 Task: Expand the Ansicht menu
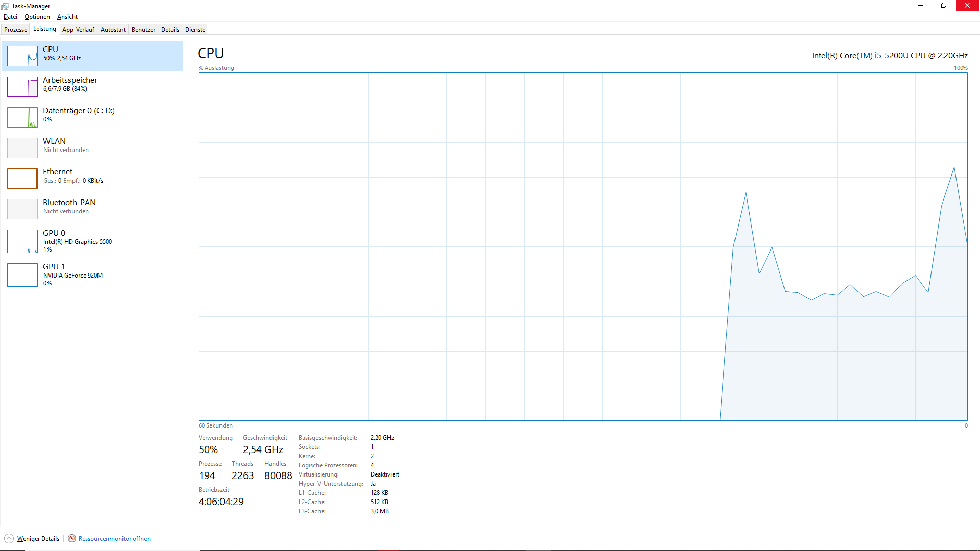[67, 17]
